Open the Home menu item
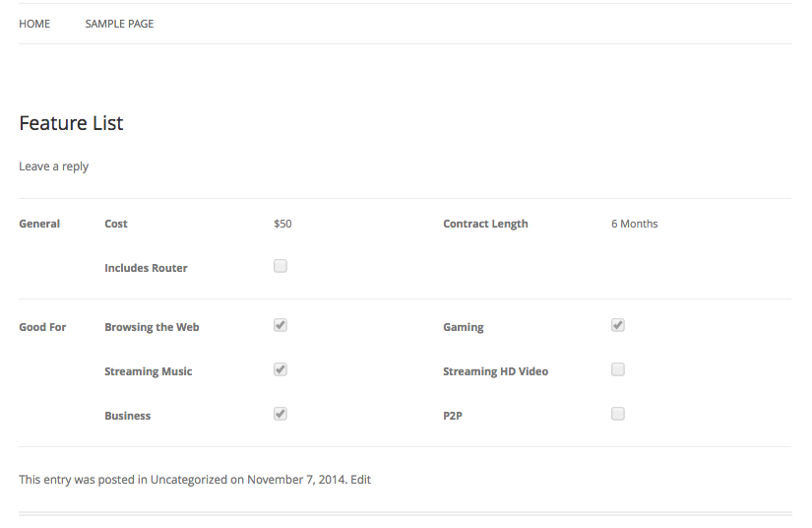The width and height of the screenshot is (812, 528). coord(34,24)
